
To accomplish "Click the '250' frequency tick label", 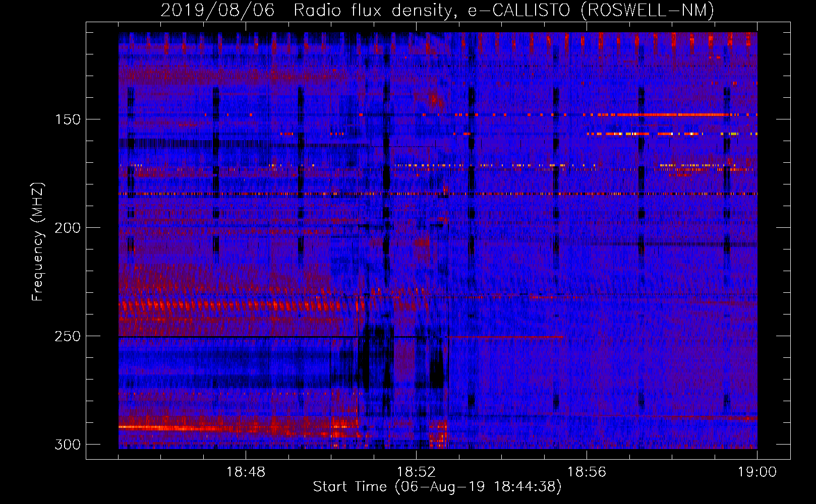I will (x=68, y=336).
